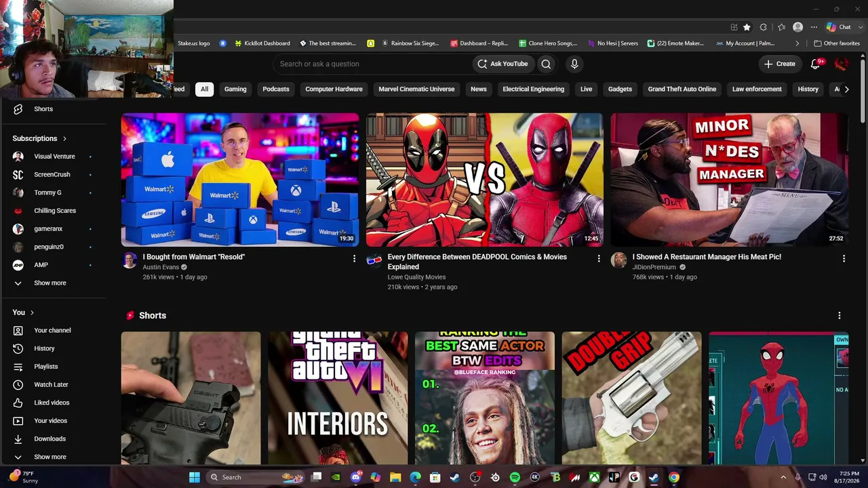Viewport: 868px width, 488px height.
Task: Open the Visual Venture subscription
Action: coord(54,157)
